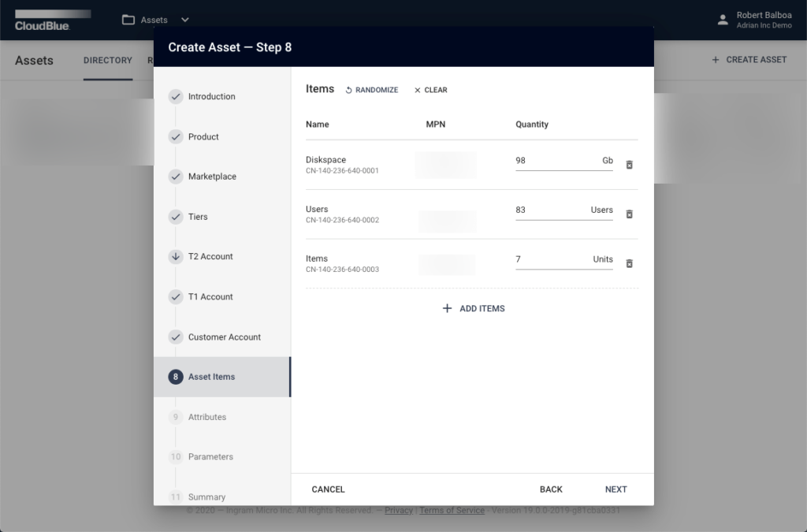Screen dimensions: 807x532
Task: Click the Tiers step checkmark icon
Action: 176,217
